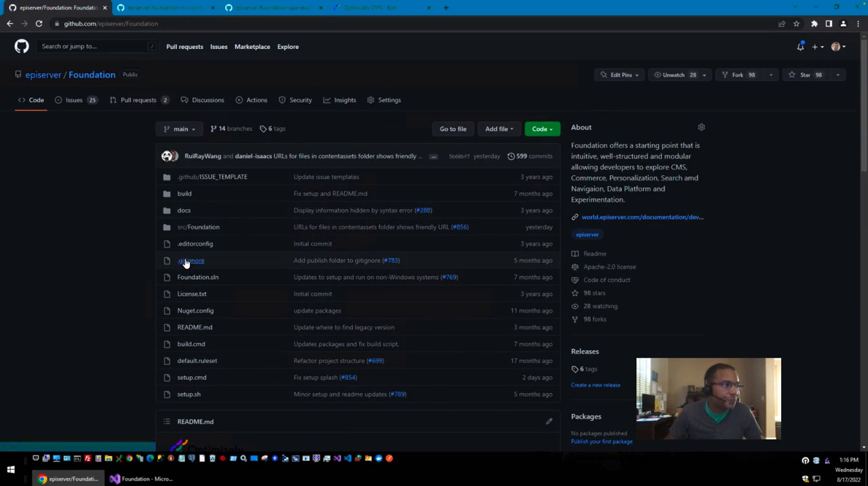The image size is (868, 486).
Task: Focus the Search or jump to field
Action: (x=99, y=47)
